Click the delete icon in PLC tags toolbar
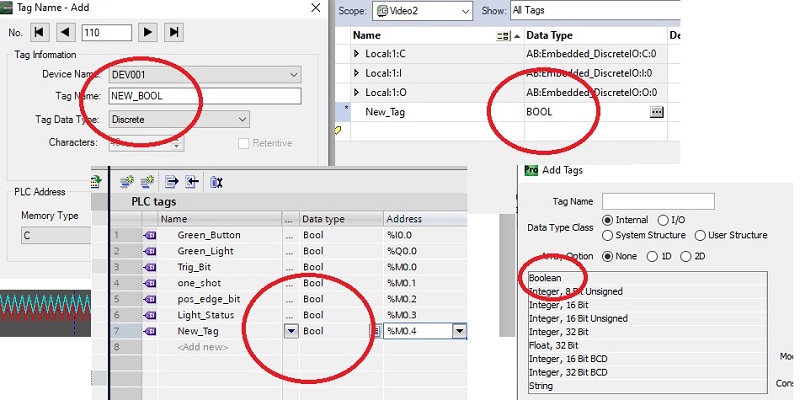This screenshot has height=400, width=800. click(x=216, y=181)
